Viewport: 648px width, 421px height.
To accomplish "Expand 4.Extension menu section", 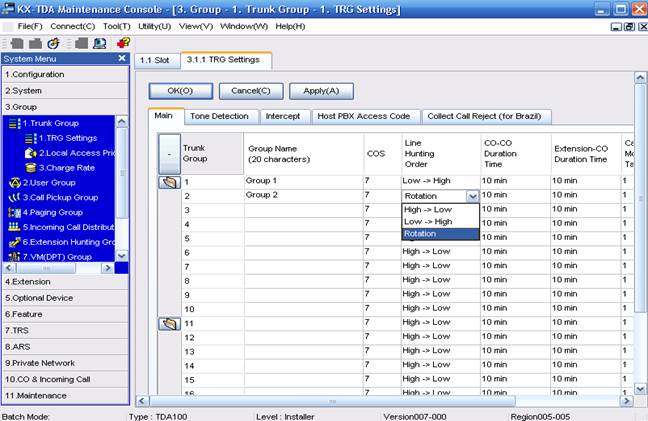I will pos(66,282).
